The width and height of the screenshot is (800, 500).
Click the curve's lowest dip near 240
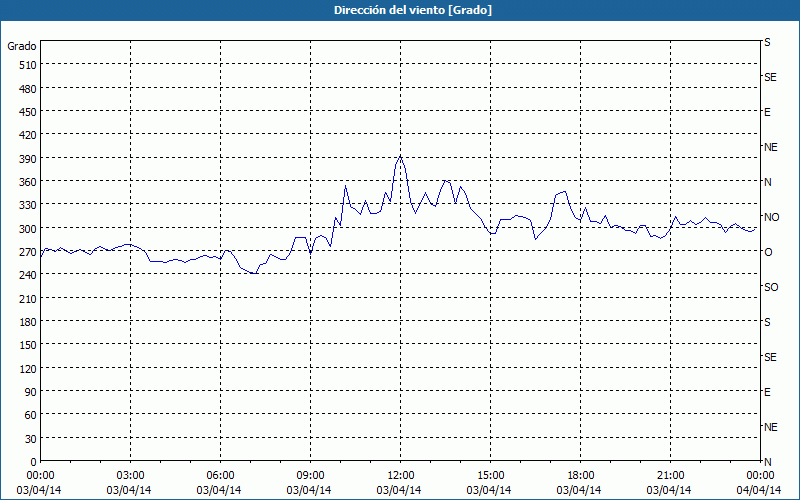click(x=253, y=273)
